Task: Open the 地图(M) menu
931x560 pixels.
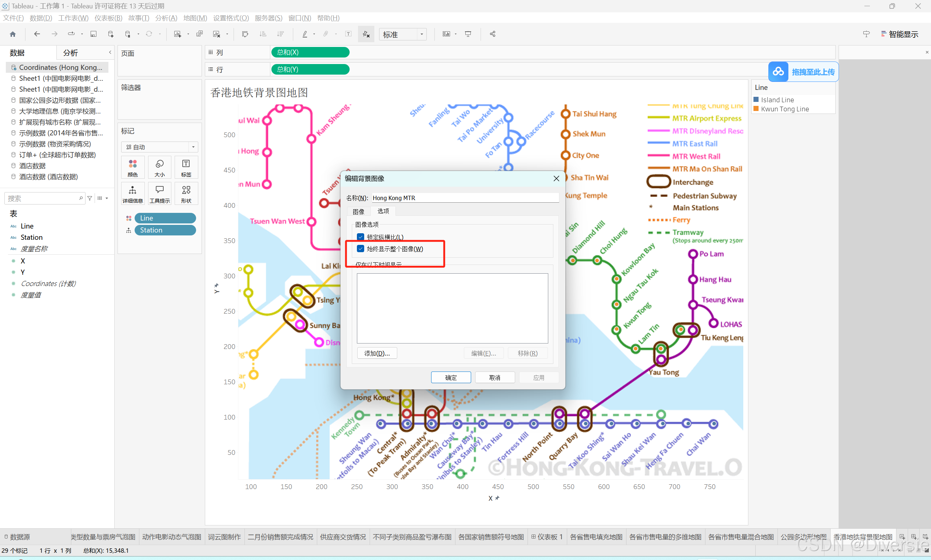Action: (195, 18)
